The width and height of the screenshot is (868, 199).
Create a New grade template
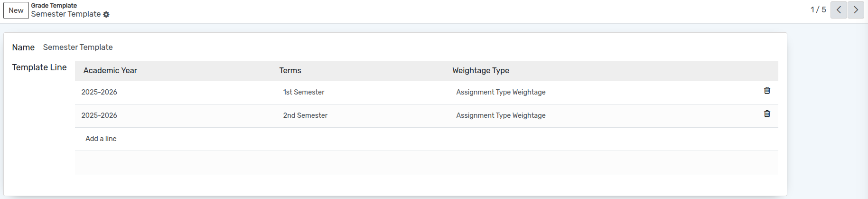click(x=16, y=10)
